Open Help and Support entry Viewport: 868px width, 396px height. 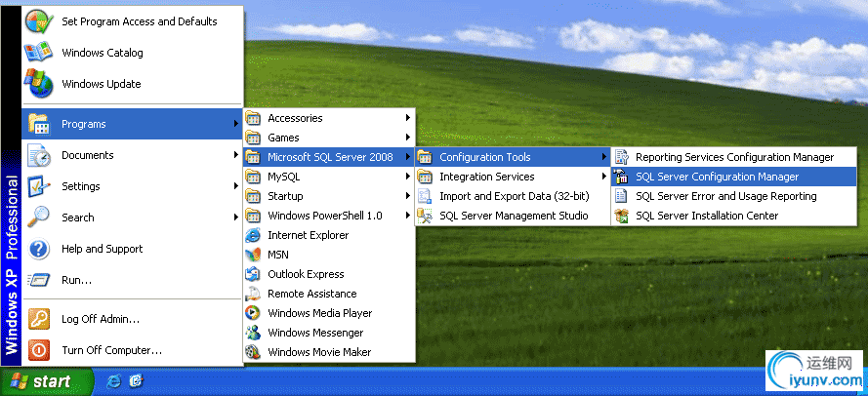[133, 249]
